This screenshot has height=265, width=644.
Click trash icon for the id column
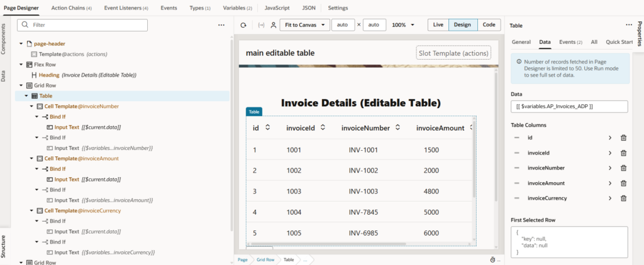pos(623,138)
